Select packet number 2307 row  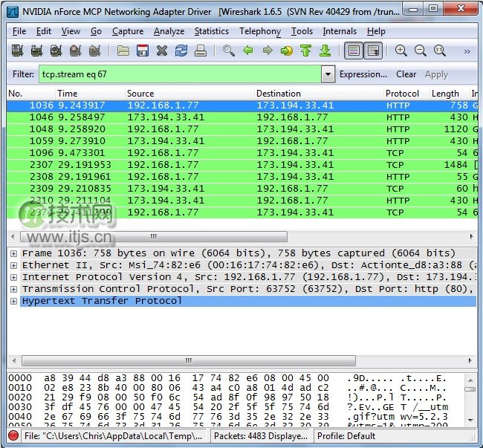point(242,165)
